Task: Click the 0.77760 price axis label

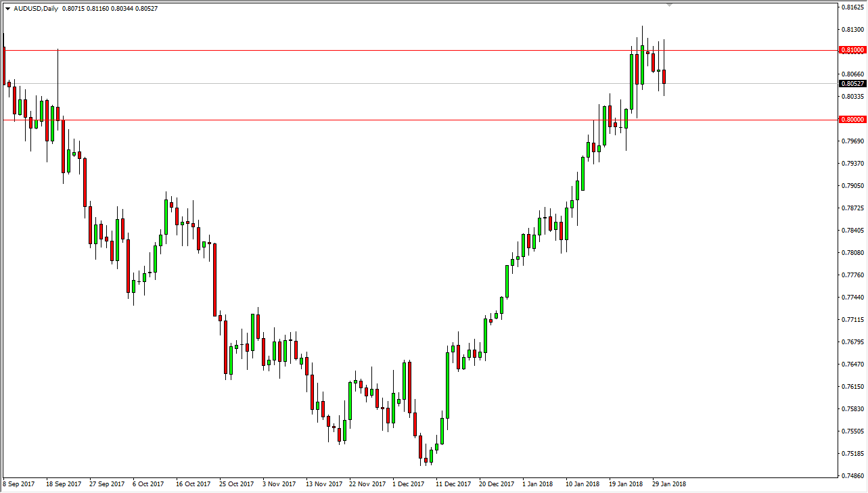Action: (x=852, y=275)
